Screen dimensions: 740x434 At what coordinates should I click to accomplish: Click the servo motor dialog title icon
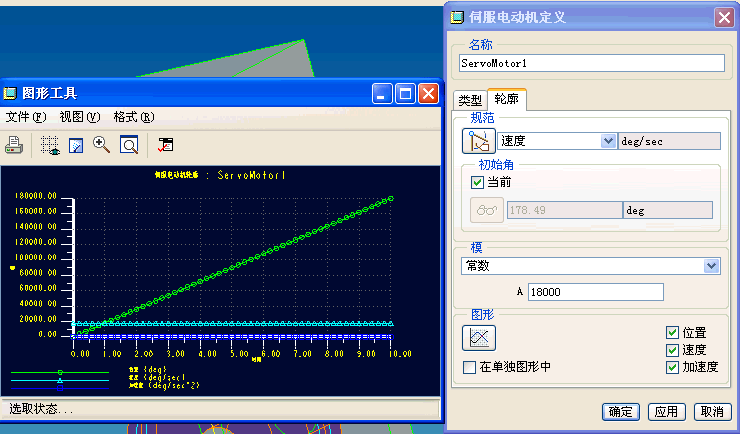pyautogui.click(x=457, y=18)
